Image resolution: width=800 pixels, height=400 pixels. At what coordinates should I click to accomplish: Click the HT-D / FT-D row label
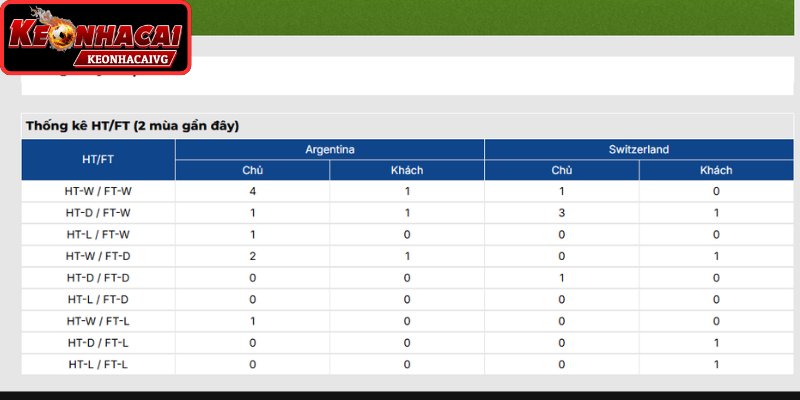pos(98,278)
